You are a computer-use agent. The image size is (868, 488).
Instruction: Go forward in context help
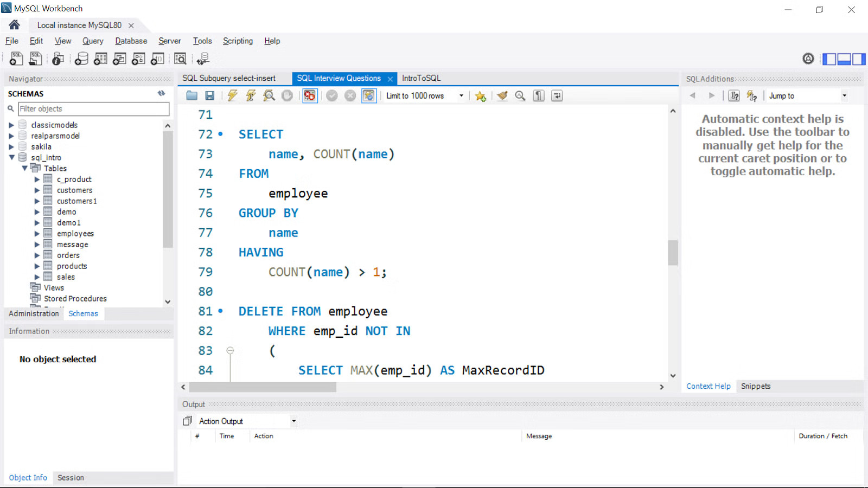711,96
